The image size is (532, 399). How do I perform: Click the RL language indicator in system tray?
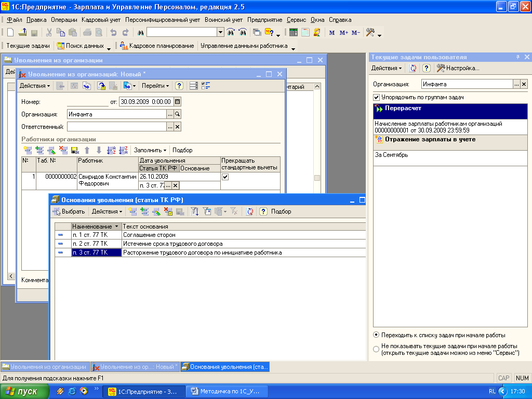click(492, 391)
